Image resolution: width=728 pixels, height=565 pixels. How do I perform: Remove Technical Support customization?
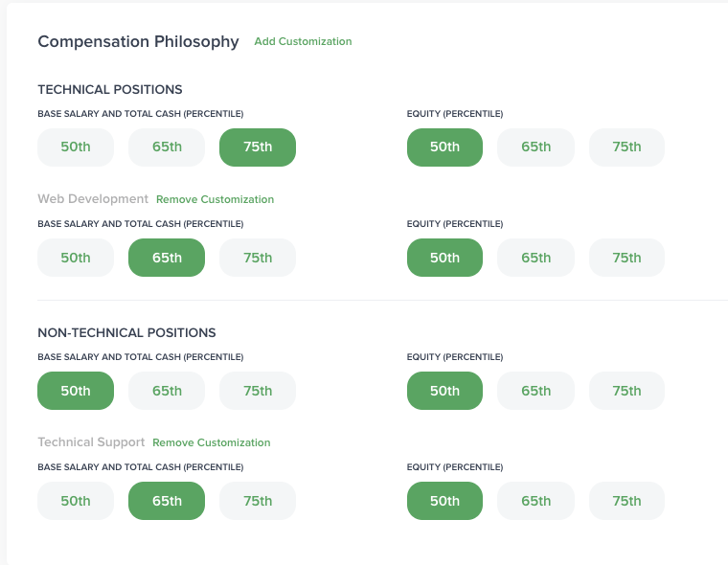[211, 443]
